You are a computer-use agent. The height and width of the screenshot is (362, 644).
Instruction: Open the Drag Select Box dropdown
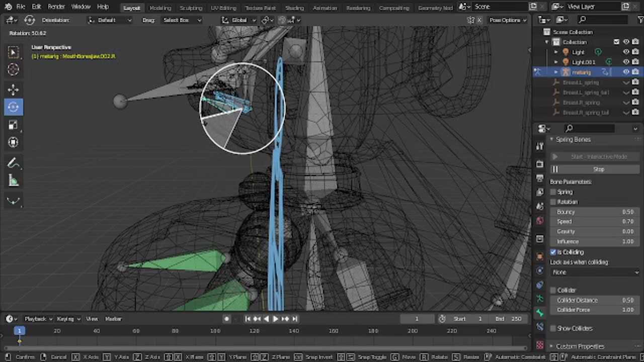(182, 20)
